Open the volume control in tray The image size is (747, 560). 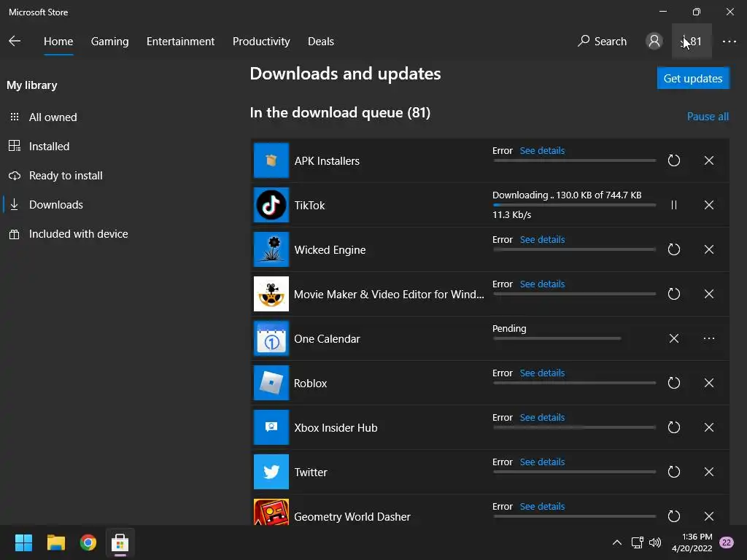coord(655,542)
